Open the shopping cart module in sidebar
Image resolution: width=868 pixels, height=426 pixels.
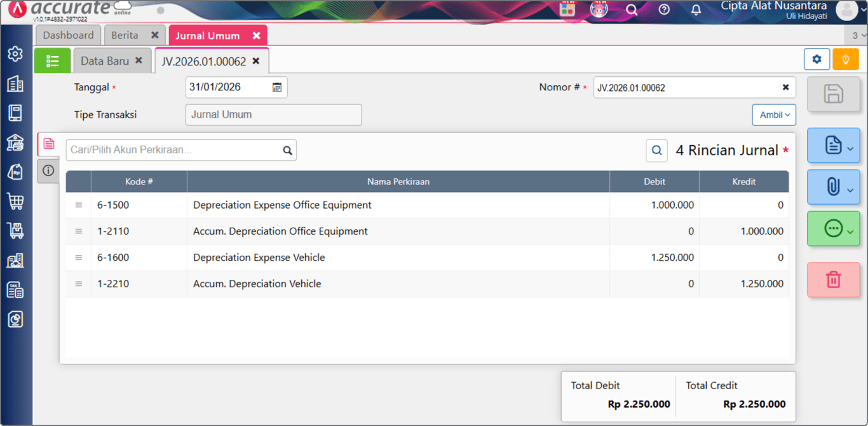[x=15, y=202]
